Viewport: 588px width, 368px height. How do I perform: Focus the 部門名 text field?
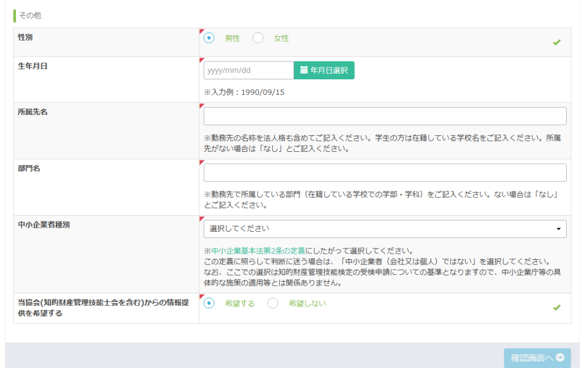[385, 172]
